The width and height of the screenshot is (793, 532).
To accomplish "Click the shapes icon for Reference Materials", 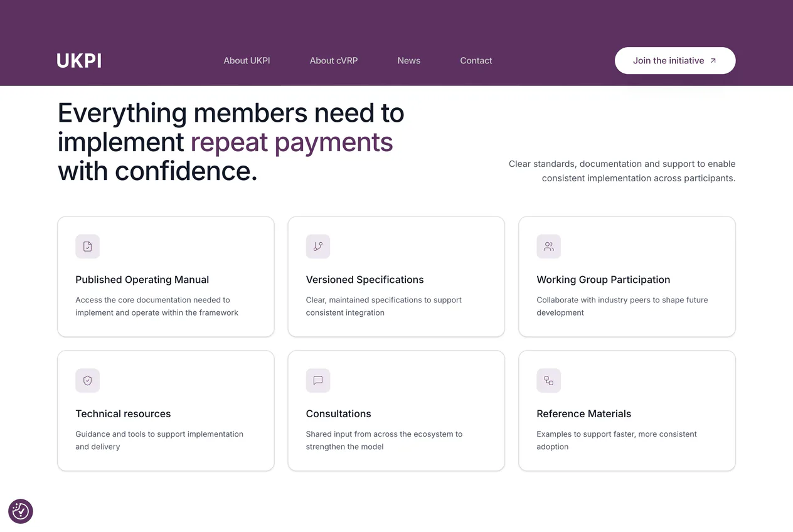I will pyautogui.click(x=549, y=381).
